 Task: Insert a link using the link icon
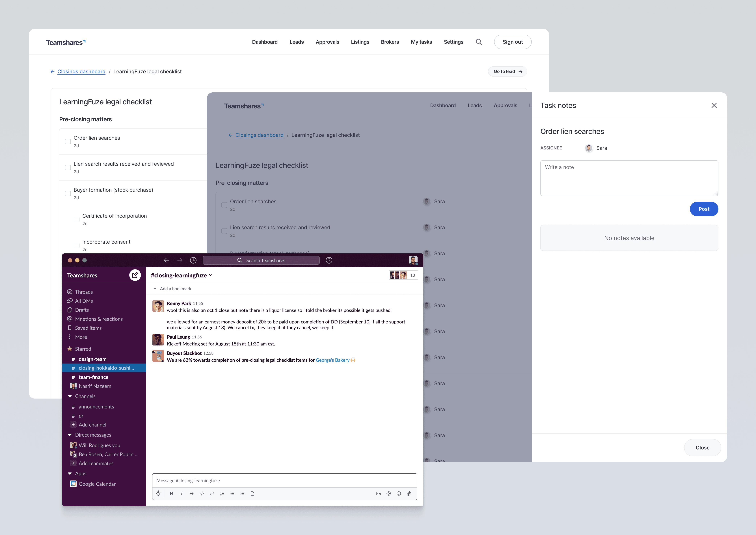212,493
